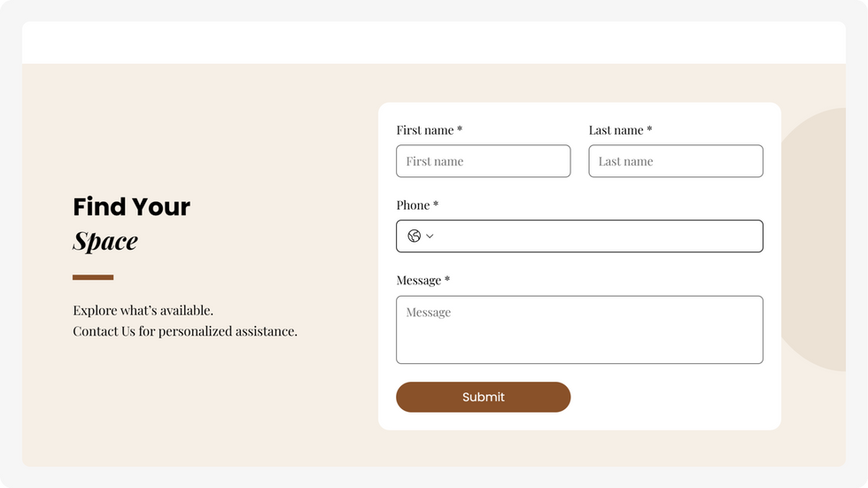Click the "First name *" label
868x488 pixels.
(429, 130)
